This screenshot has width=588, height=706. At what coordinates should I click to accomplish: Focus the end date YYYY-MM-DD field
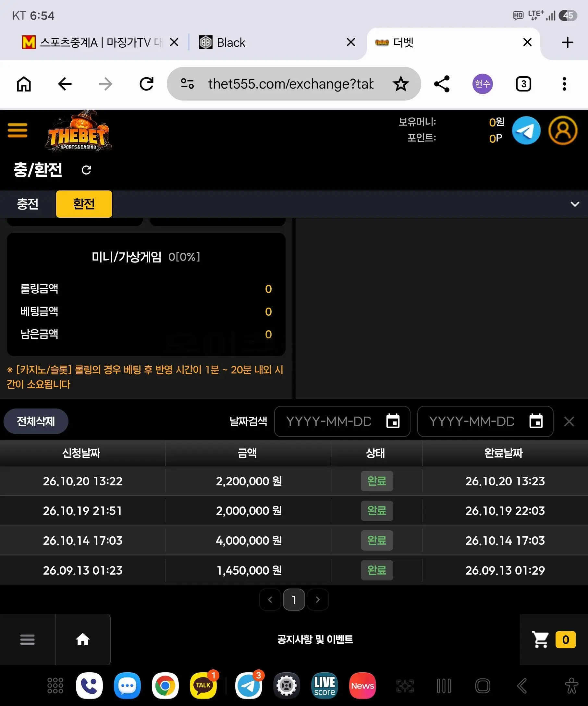click(x=485, y=421)
